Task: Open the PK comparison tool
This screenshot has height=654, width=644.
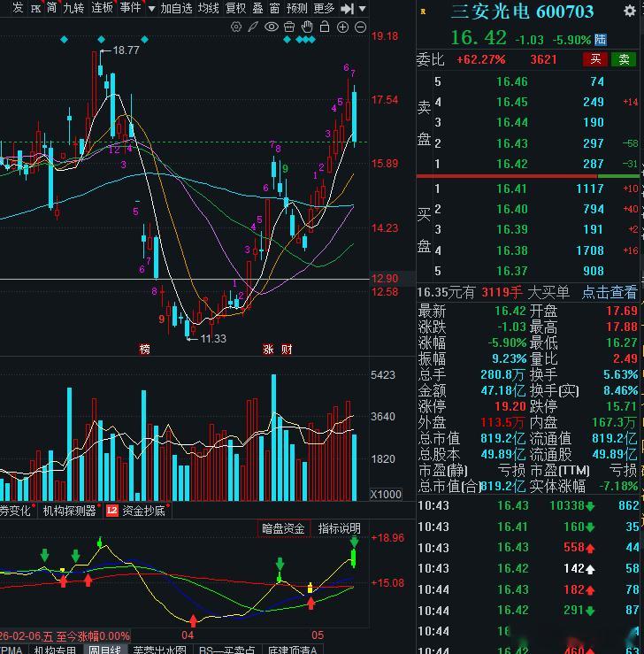Action: pyautogui.click(x=36, y=9)
